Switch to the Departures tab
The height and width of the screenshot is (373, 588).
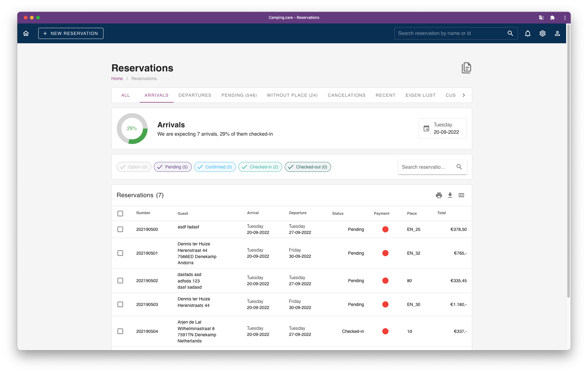coord(195,95)
